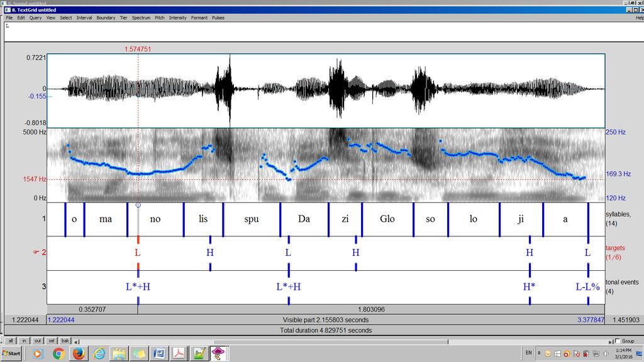The image size is (644, 362).
Task: Open the Adobe Reader taskbar icon
Action: coord(179,353)
